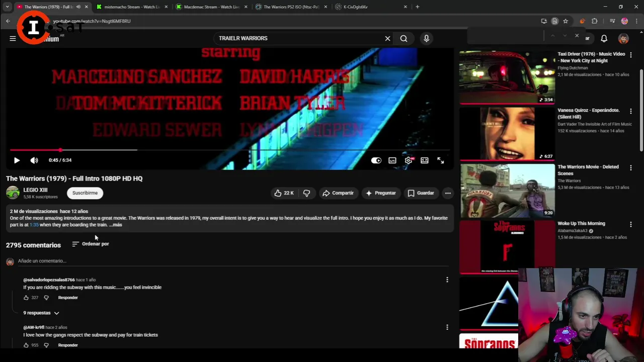
Task: Go back with browser back arrow
Action: pyautogui.click(x=8, y=21)
